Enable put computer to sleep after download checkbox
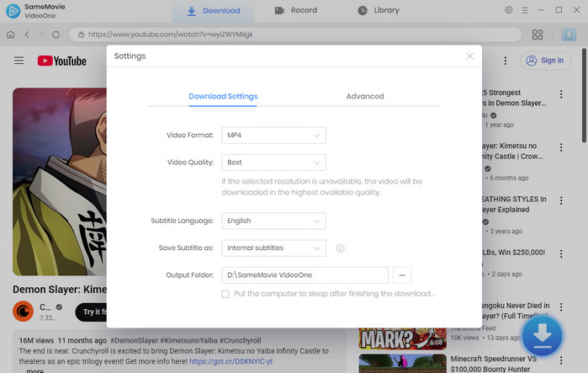588x373 pixels. coord(225,294)
